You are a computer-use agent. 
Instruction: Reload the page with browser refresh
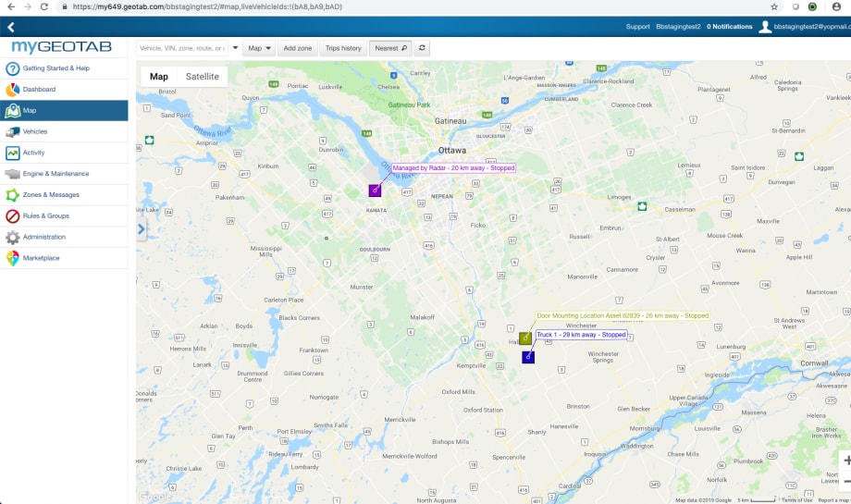click(44, 6)
